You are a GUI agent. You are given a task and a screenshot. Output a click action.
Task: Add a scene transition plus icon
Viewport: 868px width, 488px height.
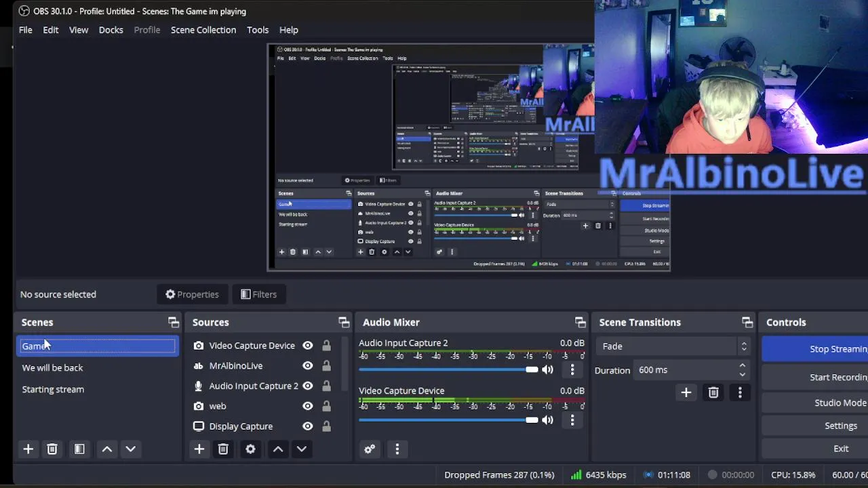pos(686,392)
